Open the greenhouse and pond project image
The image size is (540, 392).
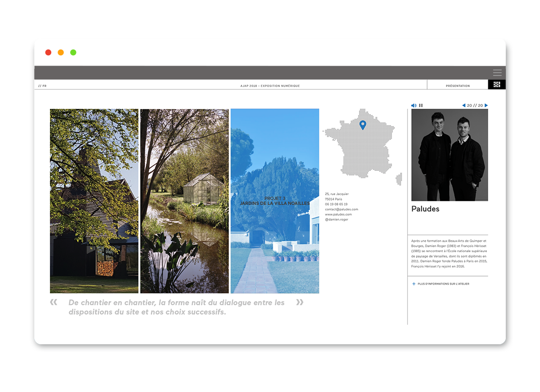click(184, 201)
